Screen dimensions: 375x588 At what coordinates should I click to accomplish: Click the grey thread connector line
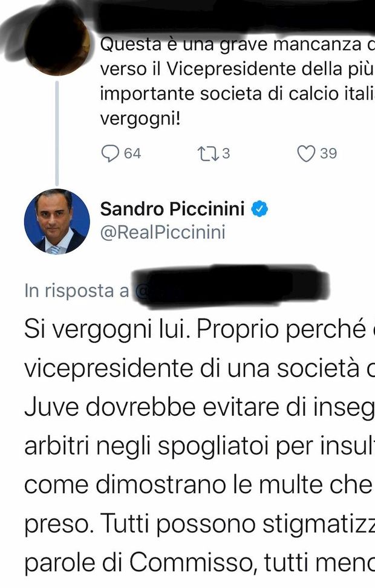(x=57, y=133)
